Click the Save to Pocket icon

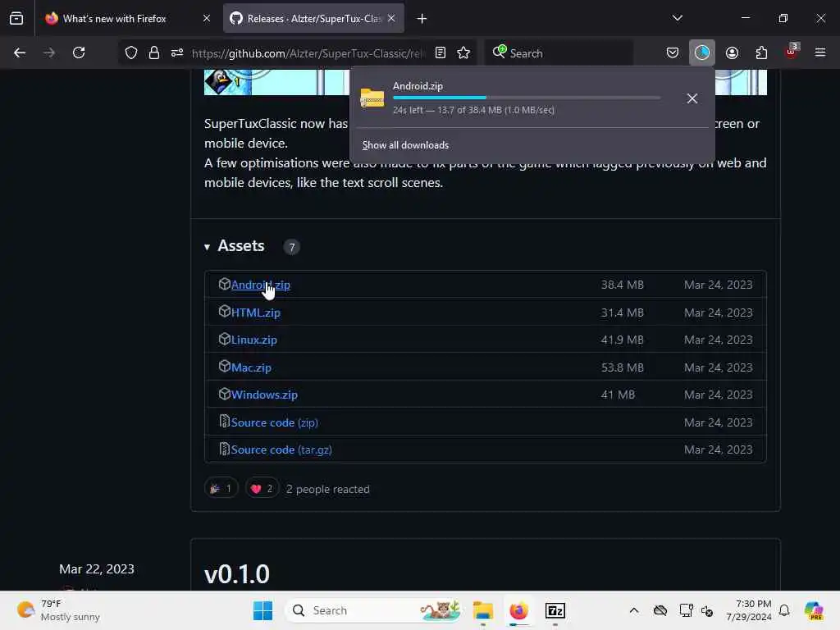[673, 52]
